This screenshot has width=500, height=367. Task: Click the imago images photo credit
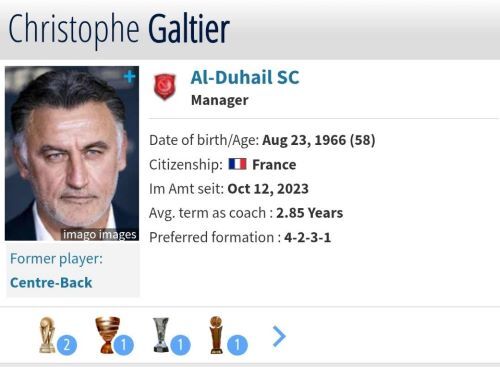click(x=100, y=235)
